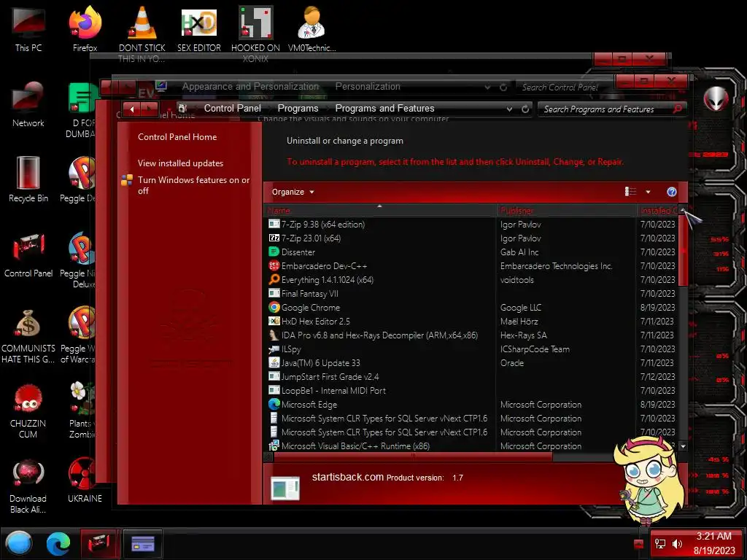Click the Start orb button
Image resolution: width=747 pixels, height=560 pixels.
tap(18, 543)
